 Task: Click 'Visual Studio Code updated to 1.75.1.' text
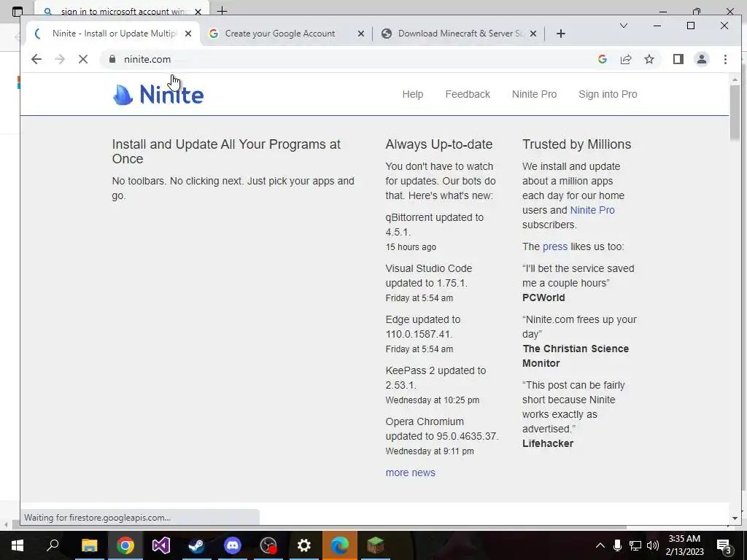[429, 276]
